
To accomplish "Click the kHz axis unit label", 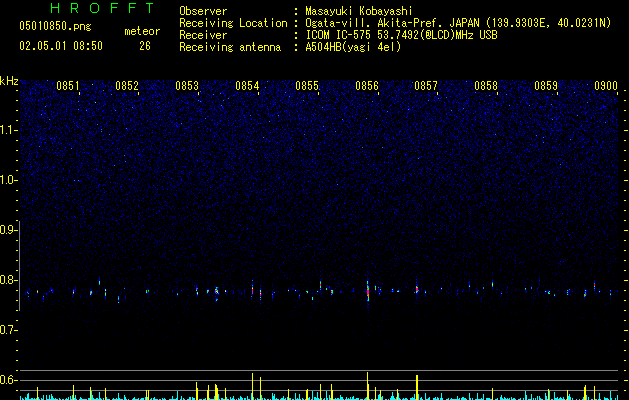I will pyautogui.click(x=9, y=81).
